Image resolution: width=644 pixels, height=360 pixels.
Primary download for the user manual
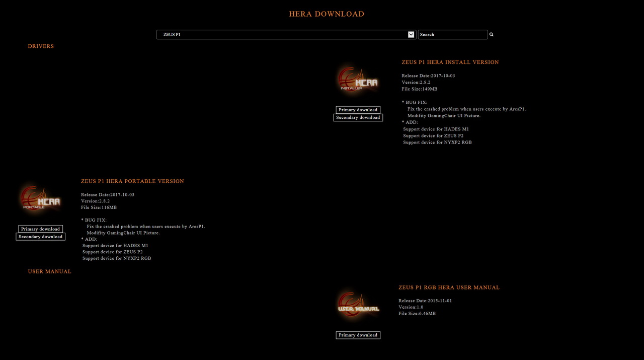[358, 335]
